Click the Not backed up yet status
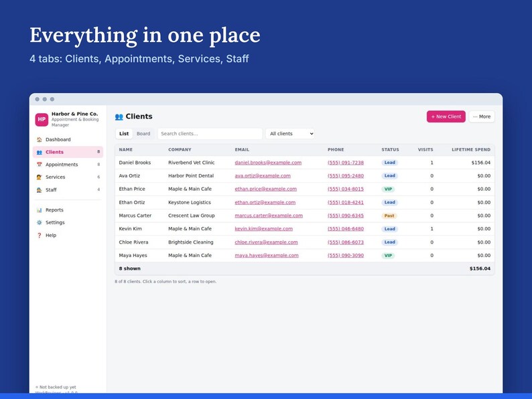 pyautogui.click(x=56, y=387)
